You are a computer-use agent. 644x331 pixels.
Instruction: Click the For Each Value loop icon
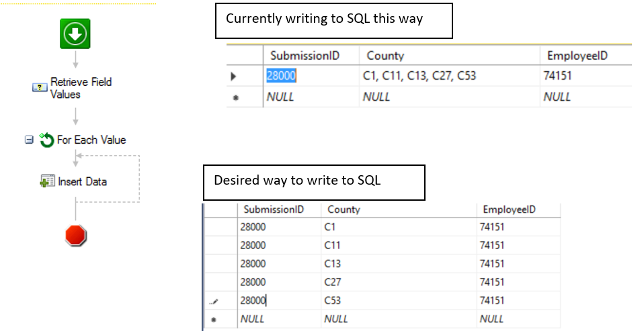tap(46, 140)
